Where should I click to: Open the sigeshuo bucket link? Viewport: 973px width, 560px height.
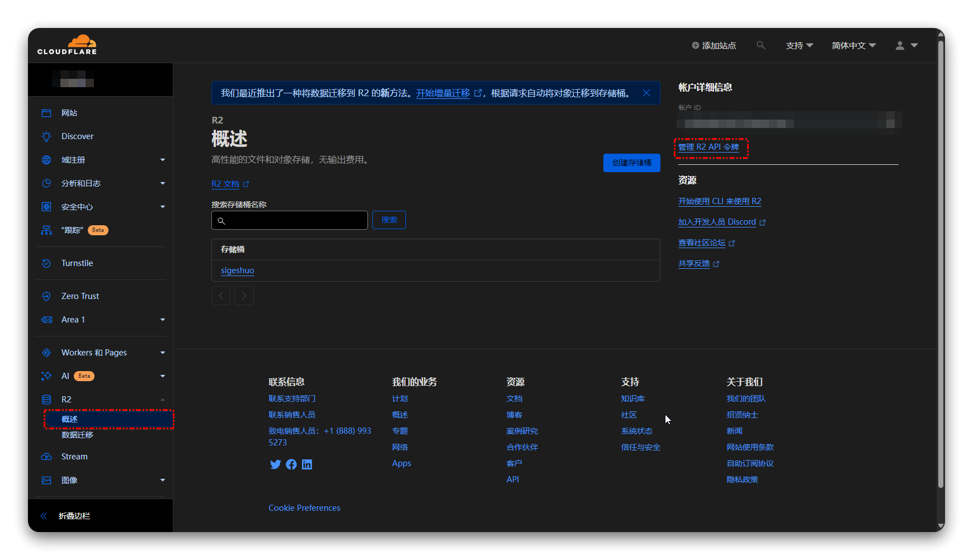tap(238, 270)
